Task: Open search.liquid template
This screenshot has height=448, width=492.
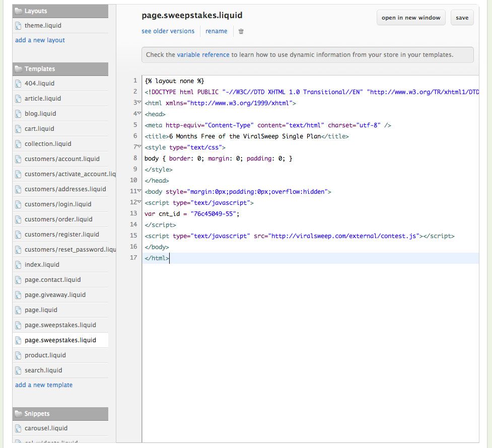Action: [x=43, y=370]
